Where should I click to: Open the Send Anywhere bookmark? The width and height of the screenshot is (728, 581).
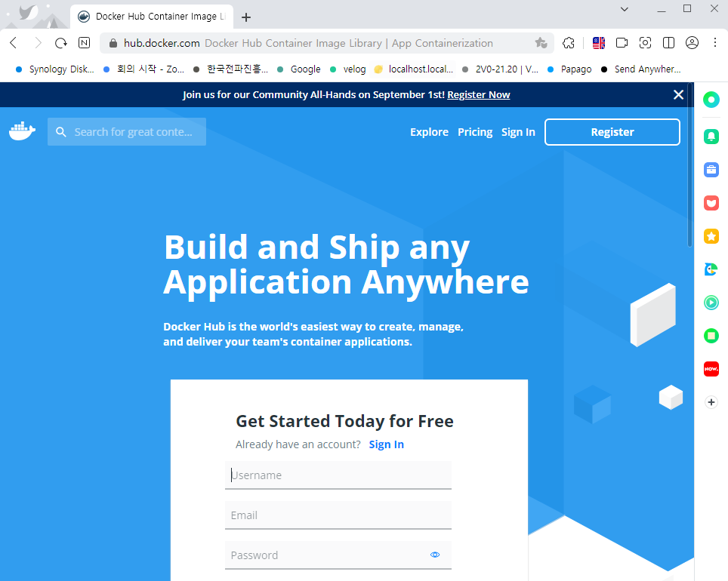pos(640,69)
